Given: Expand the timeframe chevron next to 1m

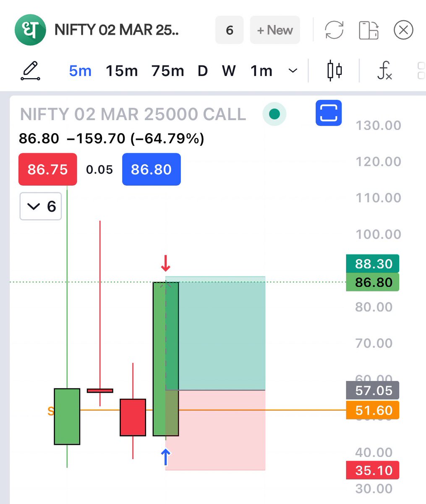Looking at the screenshot, I should coord(293,71).
